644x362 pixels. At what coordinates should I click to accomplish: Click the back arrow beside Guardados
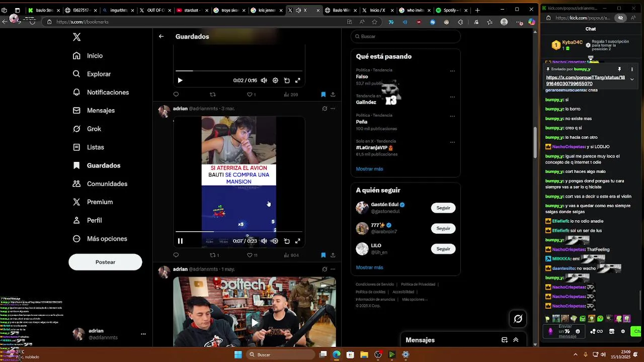(x=161, y=36)
